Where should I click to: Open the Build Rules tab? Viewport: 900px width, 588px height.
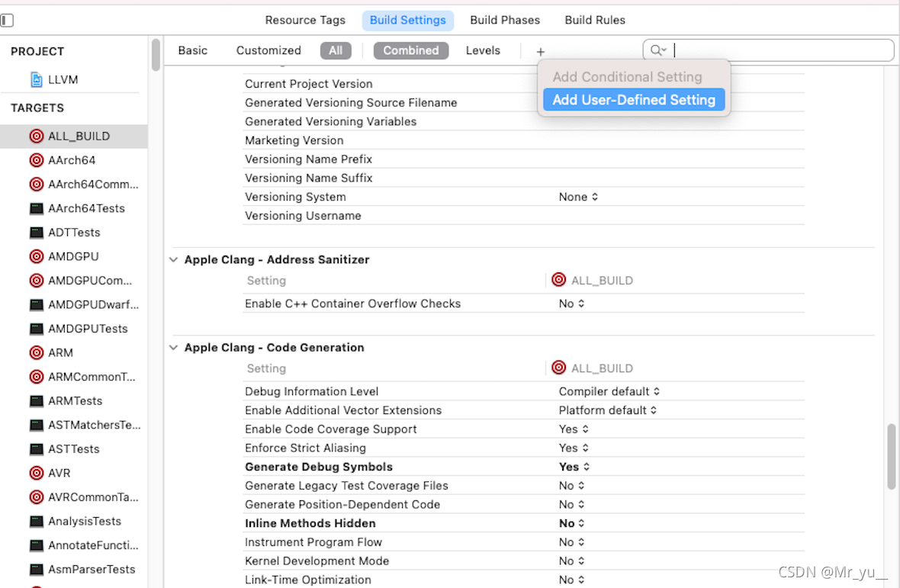[595, 20]
